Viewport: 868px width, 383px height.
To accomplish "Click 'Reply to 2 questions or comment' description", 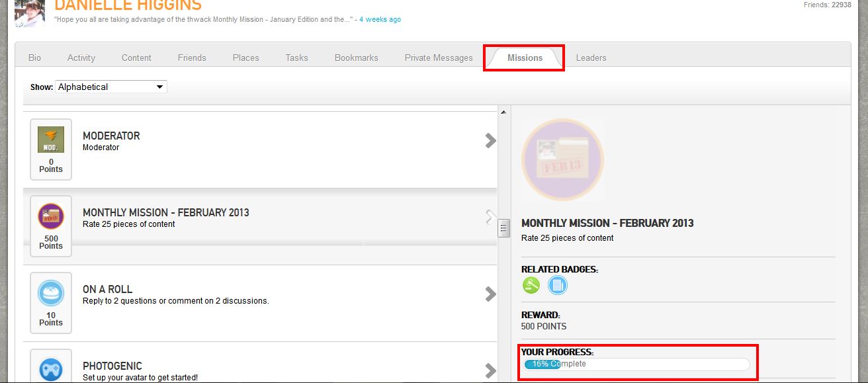I will click(x=176, y=300).
